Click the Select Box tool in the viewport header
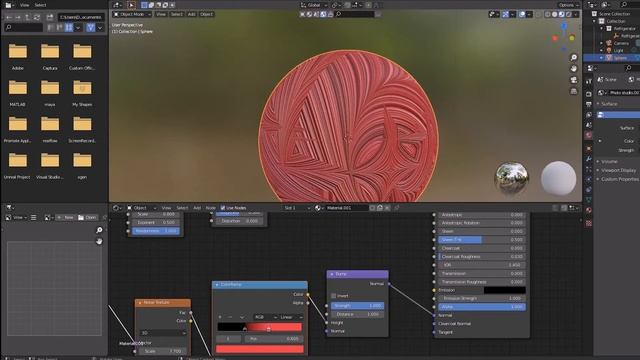This screenshot has height=360, width=640. click(144, 5)
